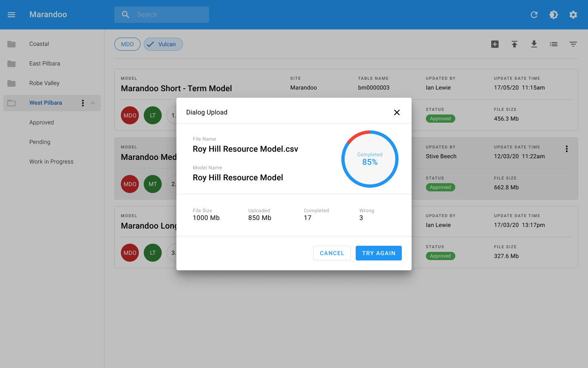
Task: Toggle the MDO filter chip
Action: (x=127, y=44)
